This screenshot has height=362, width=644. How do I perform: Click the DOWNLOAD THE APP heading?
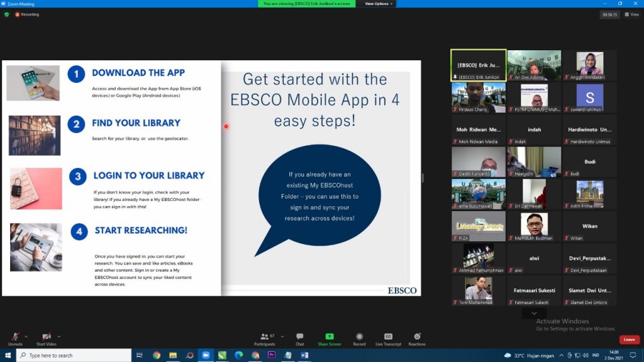[138, 73]
